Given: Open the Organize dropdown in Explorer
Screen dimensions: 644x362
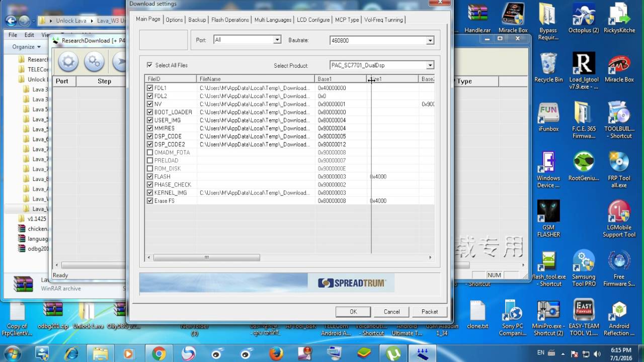Looking at the screenshot, I should point(27,47).
